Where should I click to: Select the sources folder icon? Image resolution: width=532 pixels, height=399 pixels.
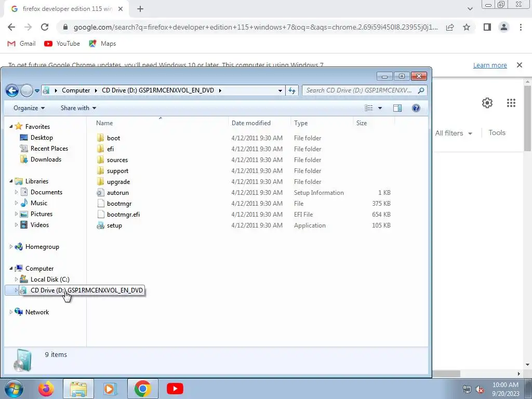[x=100, y=159]
